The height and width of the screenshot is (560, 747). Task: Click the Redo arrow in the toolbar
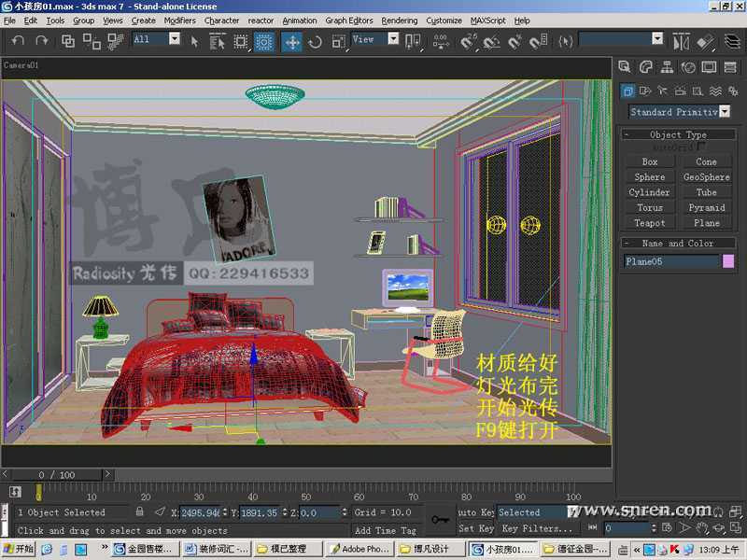tap(42, 41)
